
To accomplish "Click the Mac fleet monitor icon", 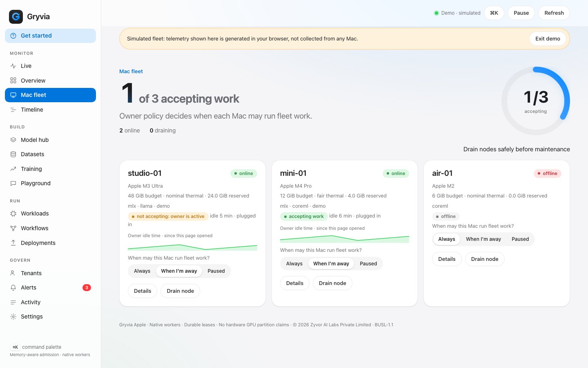I will [x=13, y=95].
